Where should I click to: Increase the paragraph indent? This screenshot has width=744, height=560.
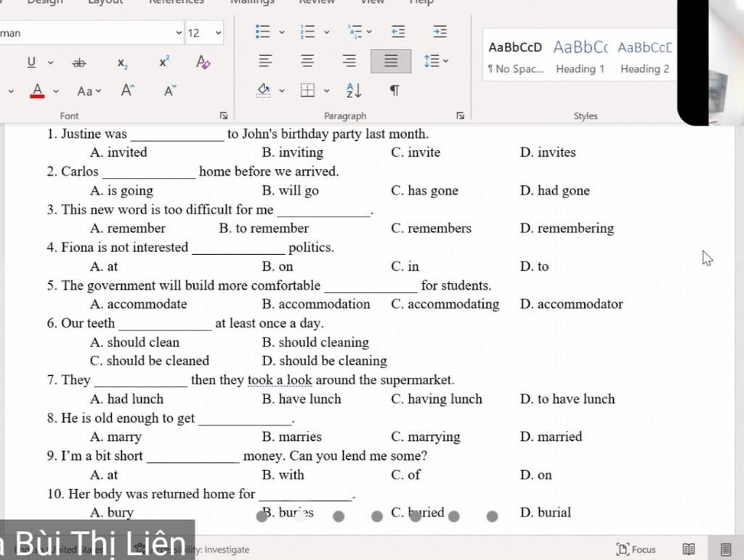pyautogui.click(x=440, y=31)
